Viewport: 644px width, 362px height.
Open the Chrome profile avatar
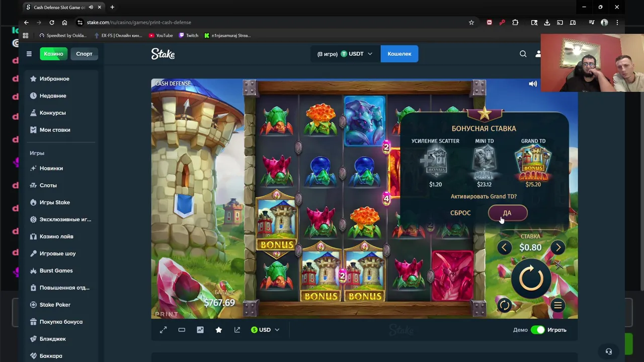pos(604,22)
